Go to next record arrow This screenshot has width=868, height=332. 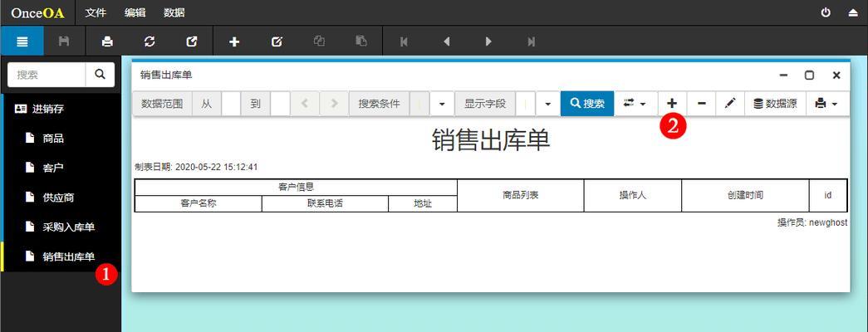point(488,41)
